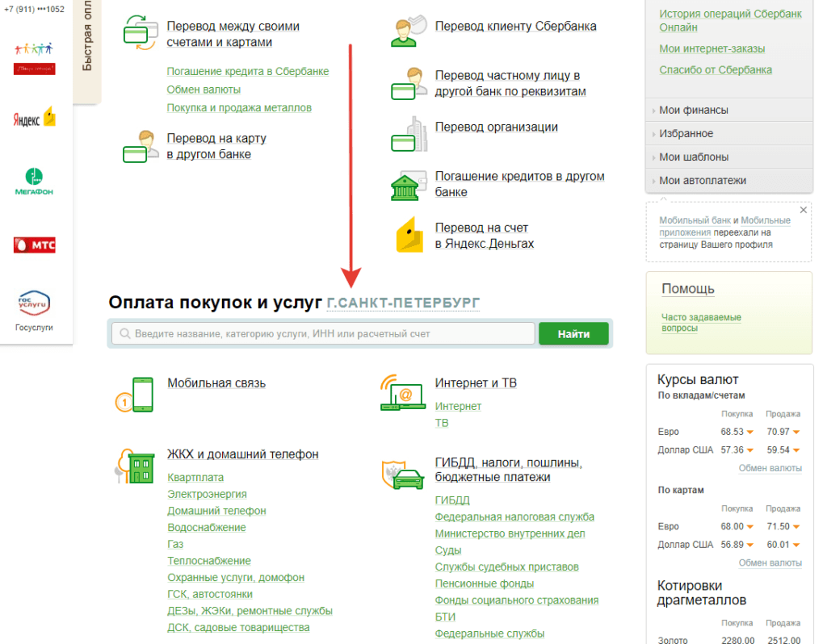Change region Г.САНКТ-ПЕТЕРБУРГ
The height and width of the screenshot is (644, 827).
point(403,303)
